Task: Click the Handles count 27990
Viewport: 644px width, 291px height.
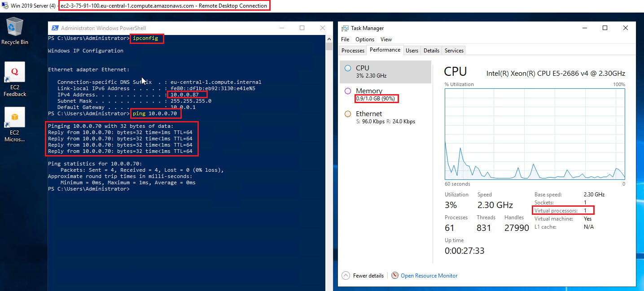Action: (x=517, y=228)
